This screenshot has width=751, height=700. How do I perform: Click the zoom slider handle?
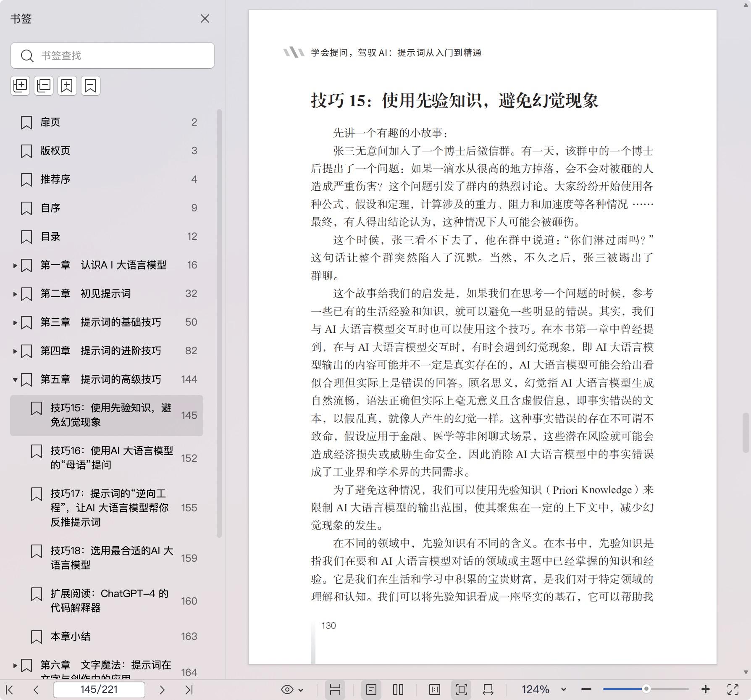(x=646, y=689)
